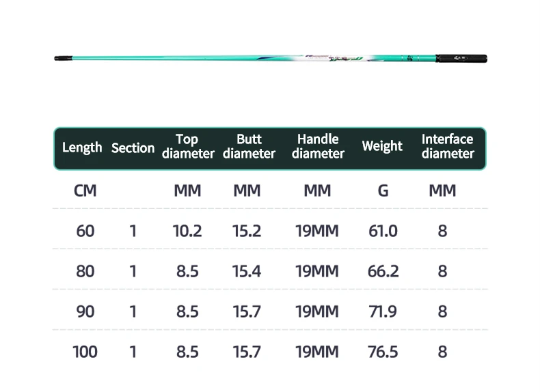This screenshot has height=392, width=540.
Task: Select the 60 length cell
Action: [x=85, y=232]
